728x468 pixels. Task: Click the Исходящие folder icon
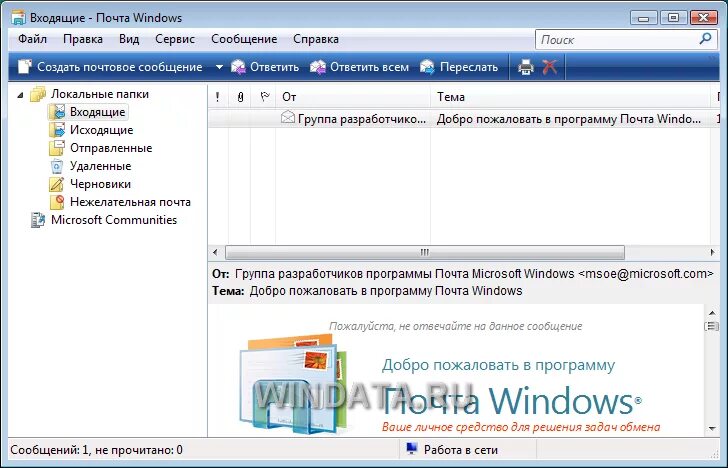57,130
